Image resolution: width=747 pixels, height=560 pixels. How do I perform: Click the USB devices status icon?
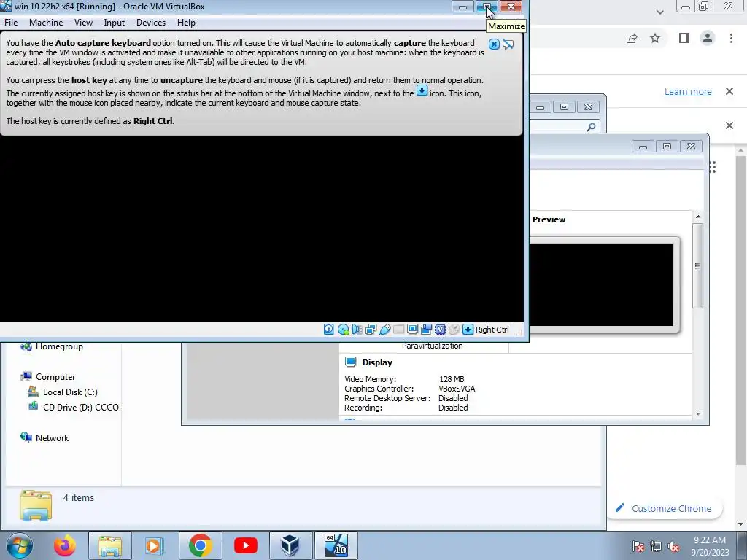point(385,330)
